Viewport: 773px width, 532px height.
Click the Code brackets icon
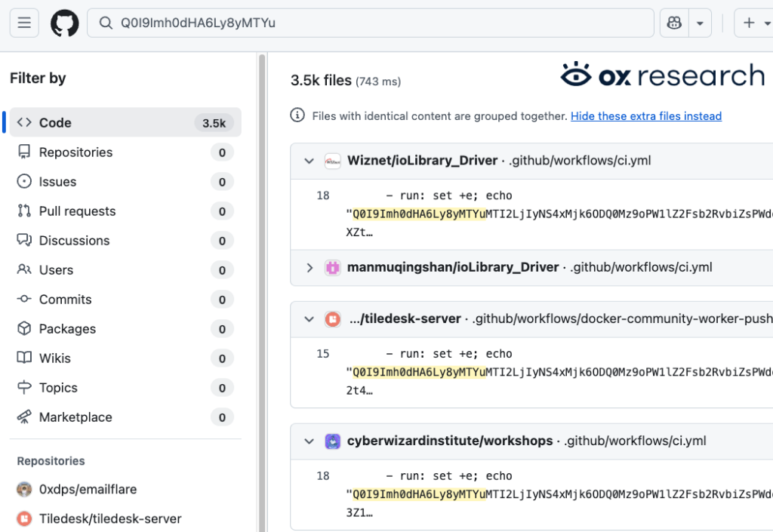[24, 122]
